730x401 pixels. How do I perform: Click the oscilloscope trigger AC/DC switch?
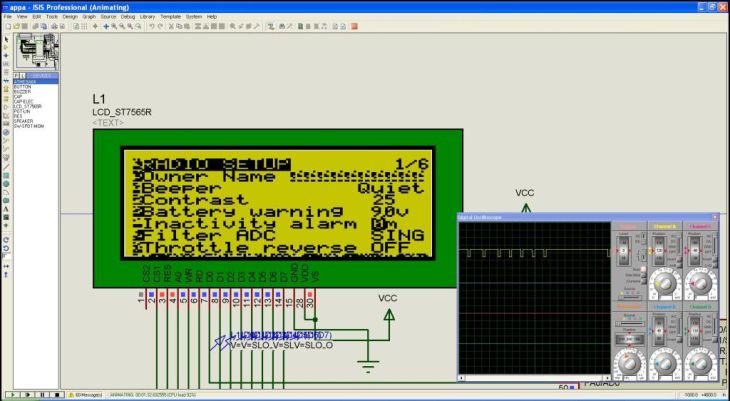click(644, 239)
